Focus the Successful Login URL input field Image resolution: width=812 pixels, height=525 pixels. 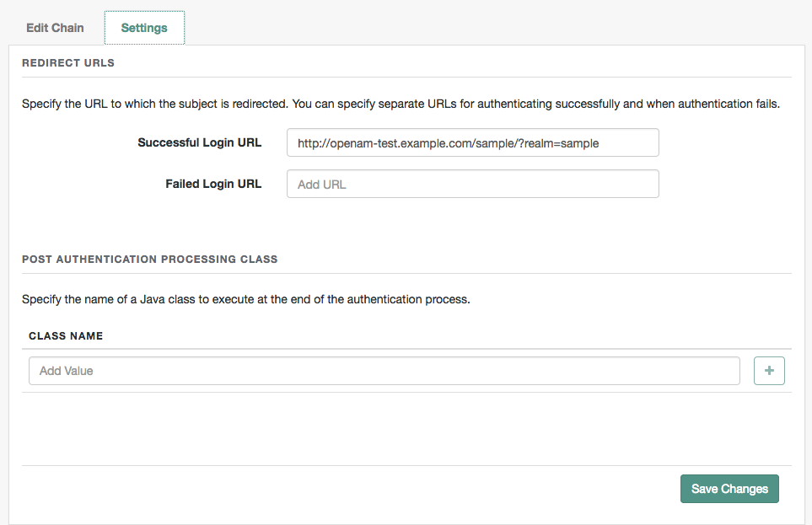pyautogui.click(x=472, y=143)
